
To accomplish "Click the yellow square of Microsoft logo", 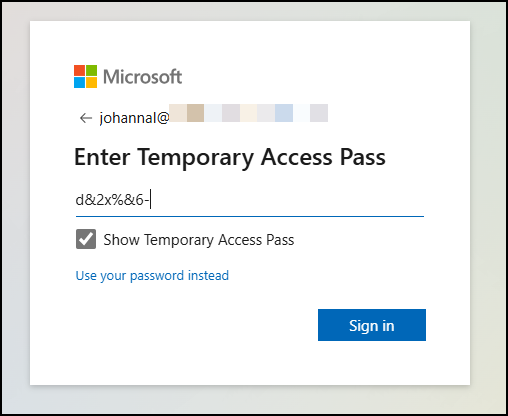I will [91, 82].
